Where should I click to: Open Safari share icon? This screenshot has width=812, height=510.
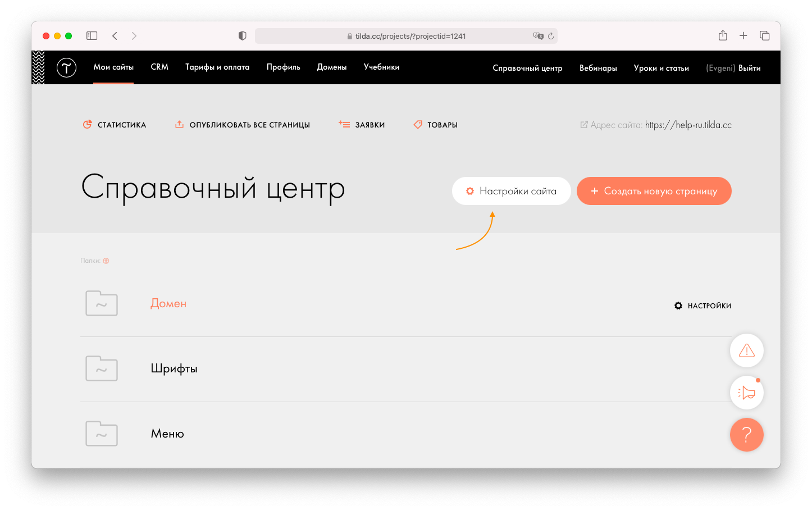pyautogui.click(x=723, y=35)
